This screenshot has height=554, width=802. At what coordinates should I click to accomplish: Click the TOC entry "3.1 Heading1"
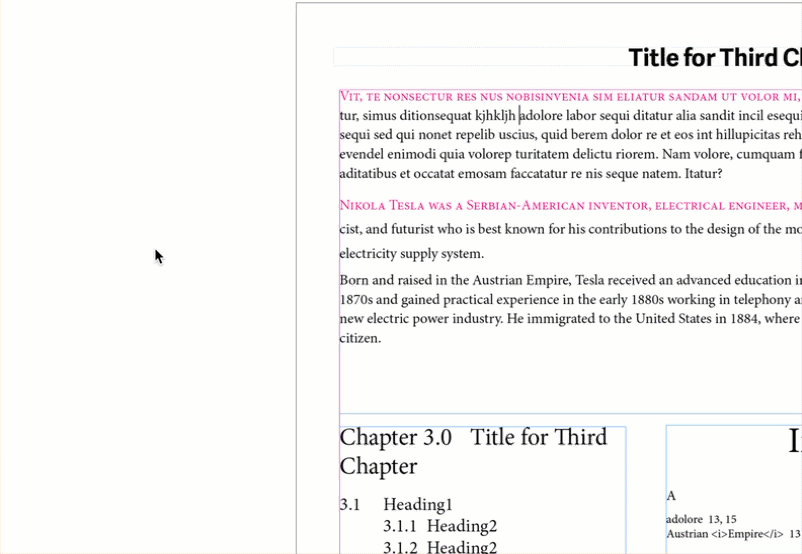[396, 504]
